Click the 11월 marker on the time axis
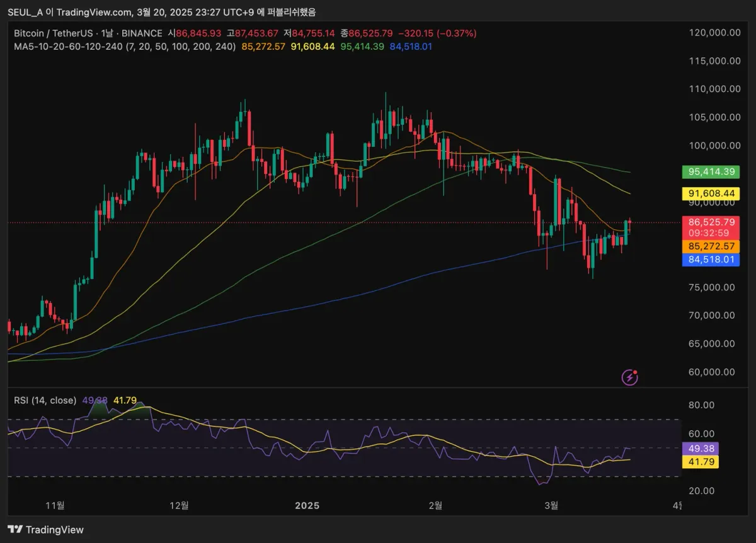 (x=55, y=505)
